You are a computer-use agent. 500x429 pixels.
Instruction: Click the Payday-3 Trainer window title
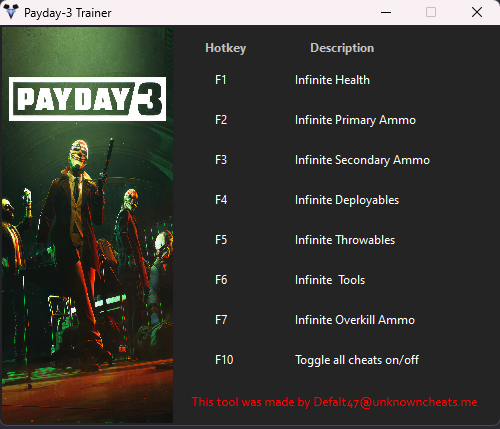tap(68, 13)
